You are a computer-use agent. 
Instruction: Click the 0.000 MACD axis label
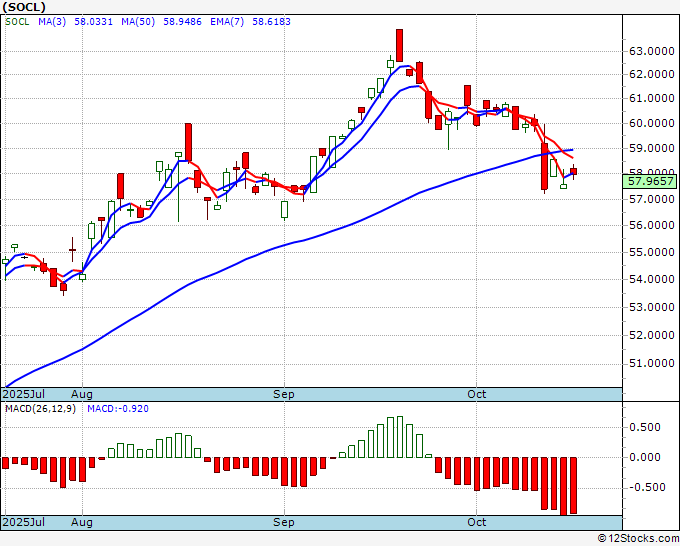(x=644, y=458)
